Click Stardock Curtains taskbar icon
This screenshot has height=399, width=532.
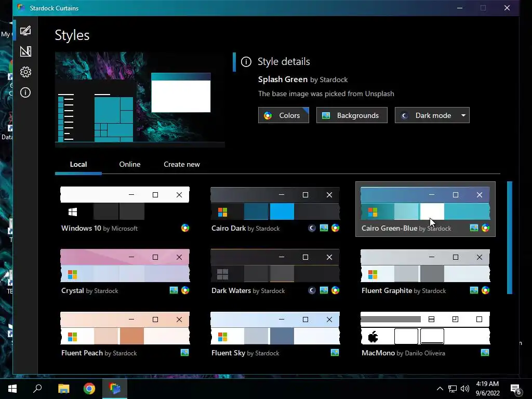115,389
